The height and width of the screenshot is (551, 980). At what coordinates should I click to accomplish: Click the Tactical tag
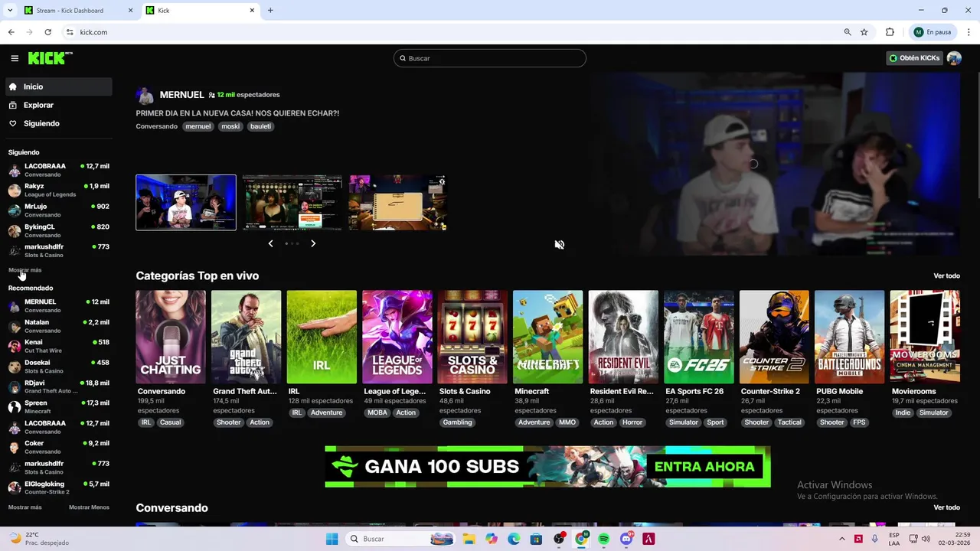coord(789,422)
